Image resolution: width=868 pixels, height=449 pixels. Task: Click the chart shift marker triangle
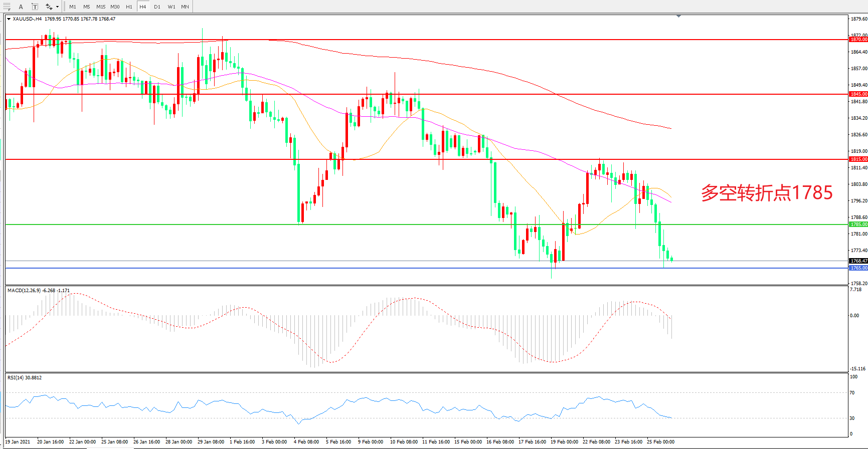click(x=678, y=17)
